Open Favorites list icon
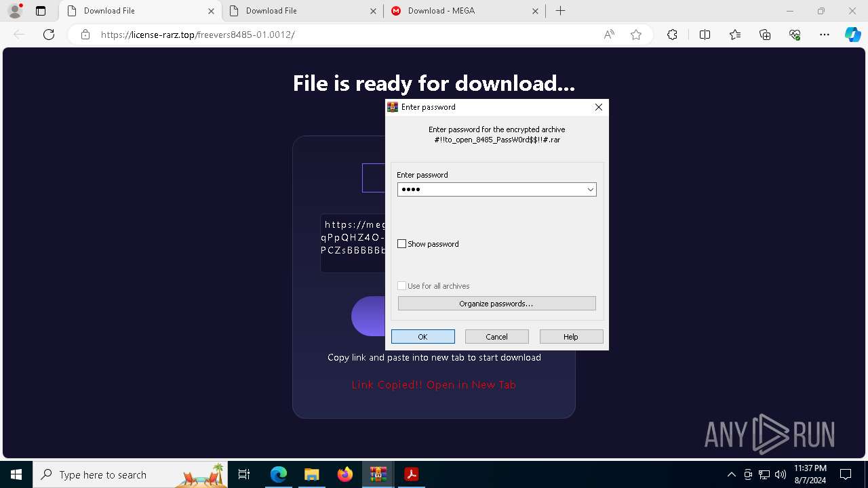Screen dimensions: 868x488 (x=735, y=35)
